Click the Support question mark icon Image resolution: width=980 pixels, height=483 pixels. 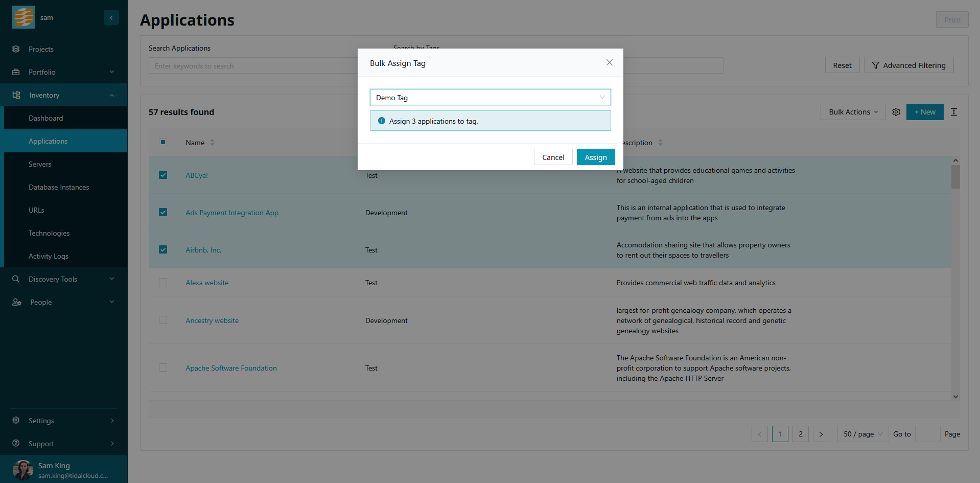click(16, 444)
